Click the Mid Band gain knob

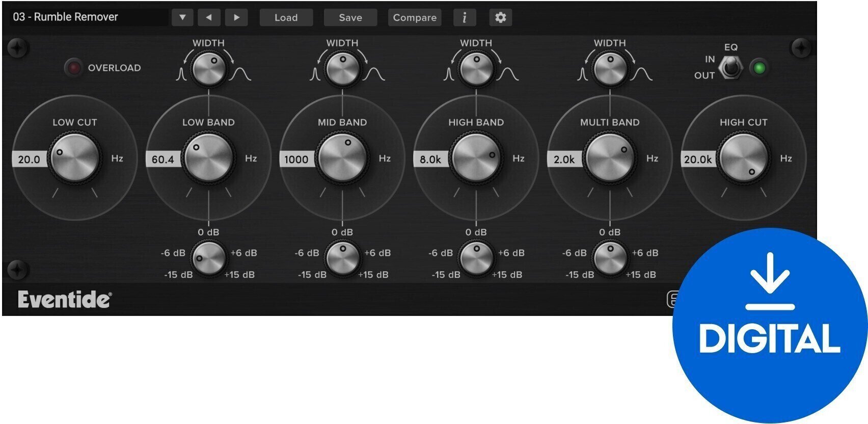click(342, 259)
